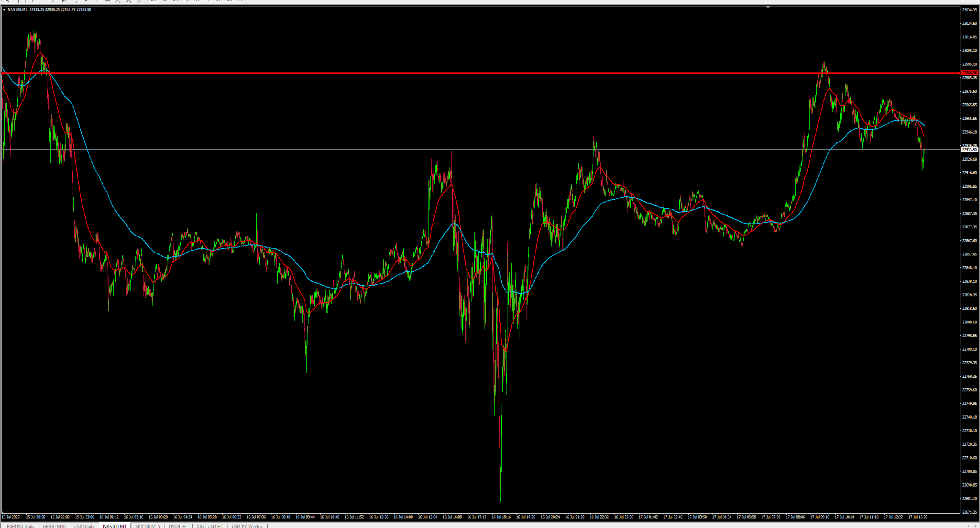
Task: Switch to the EURUSD,Daily chart tab
Action: tap(20, 526)
